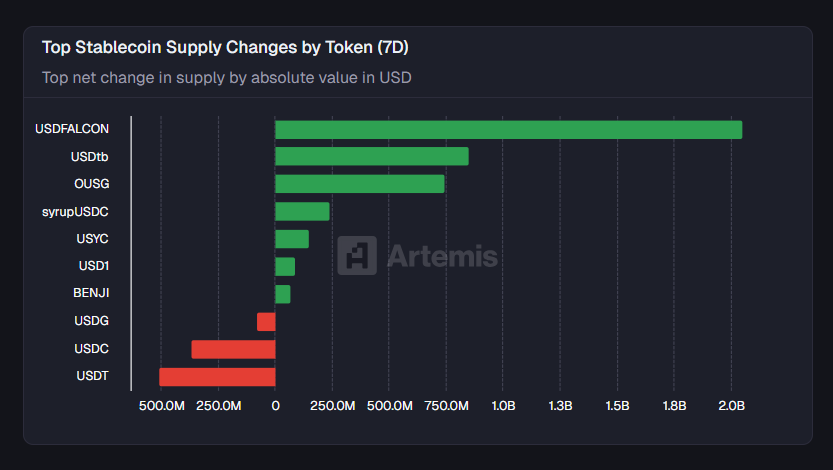Click the 2.0B x-axis tick label
Viewport: 833px width, 470px height.
pos(731,406)
